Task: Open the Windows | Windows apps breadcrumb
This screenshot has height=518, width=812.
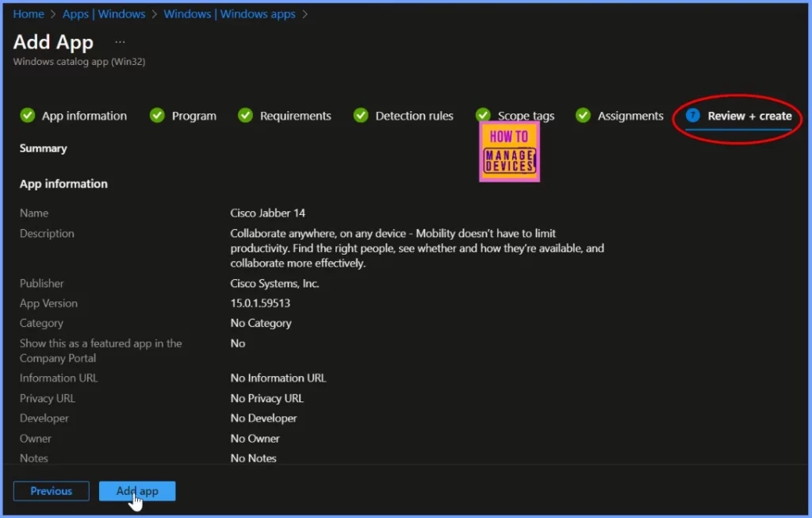Action: click(229, 14)
